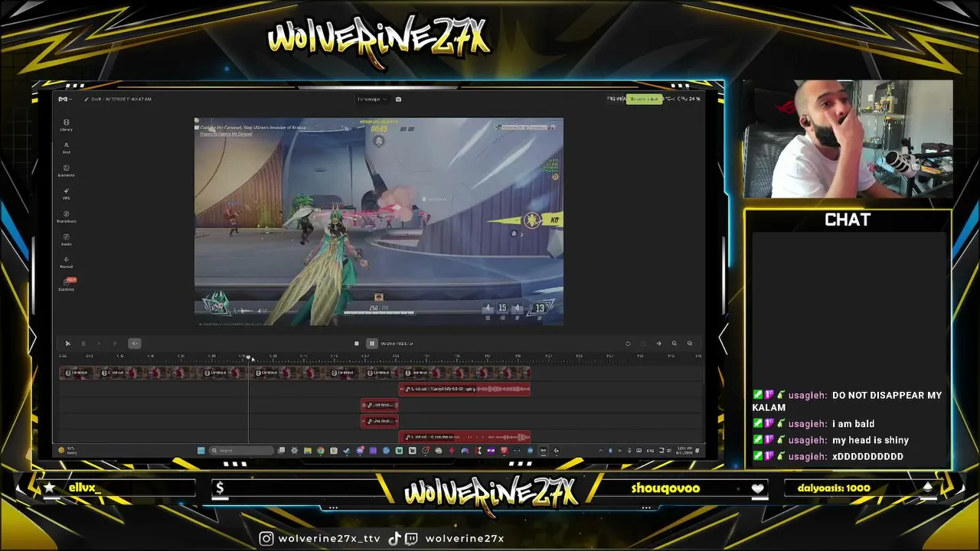This screenshot has height=551, width=980.
Task: Select the Marvel-Win64-Shipping audio clip
Action: (x=465, y=389)
